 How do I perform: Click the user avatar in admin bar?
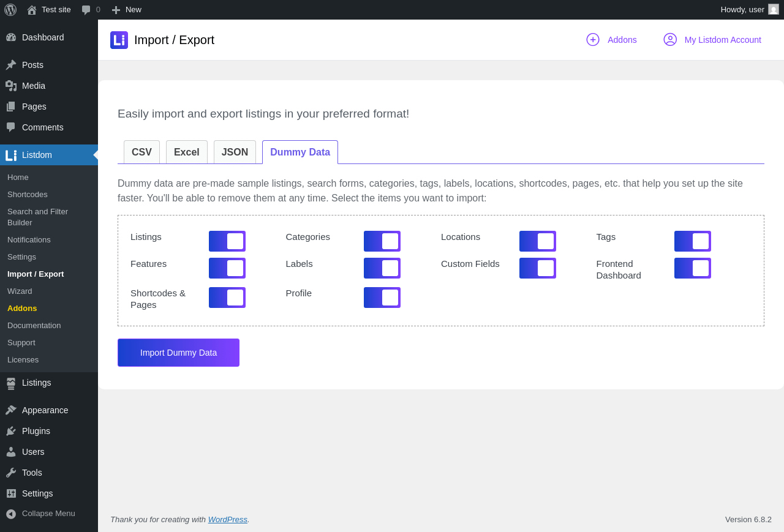click(774, 9)
